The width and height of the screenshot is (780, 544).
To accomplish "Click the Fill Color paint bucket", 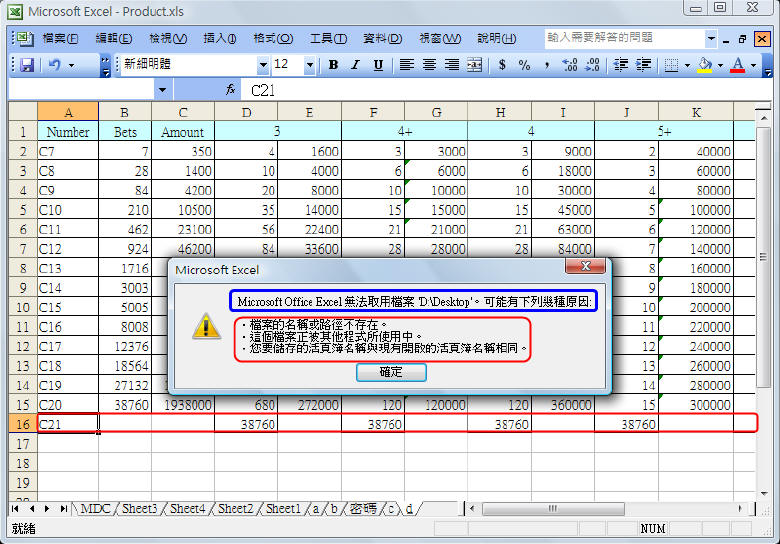I will point(705,65).
